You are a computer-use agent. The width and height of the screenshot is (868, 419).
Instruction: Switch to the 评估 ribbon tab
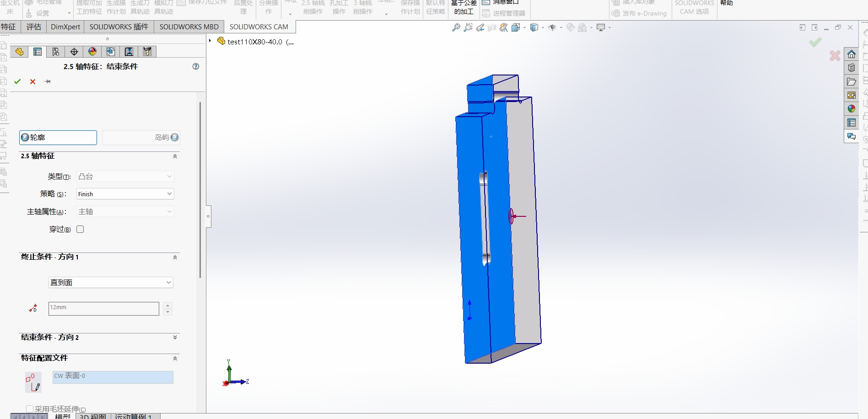pos(34,27)
